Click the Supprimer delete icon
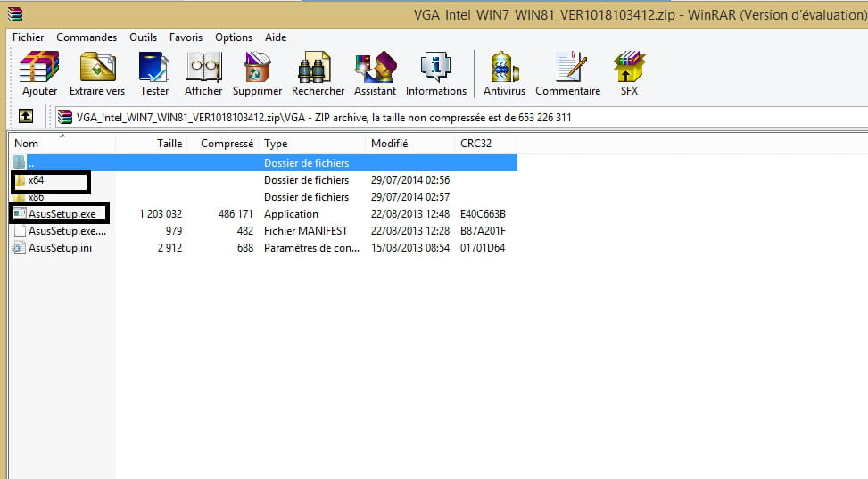 258,67
